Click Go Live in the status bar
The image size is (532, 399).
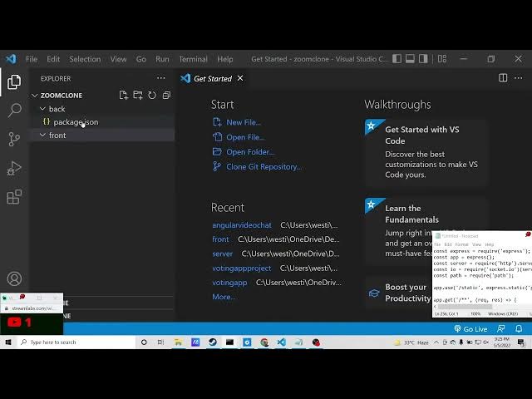pos(470,329)
